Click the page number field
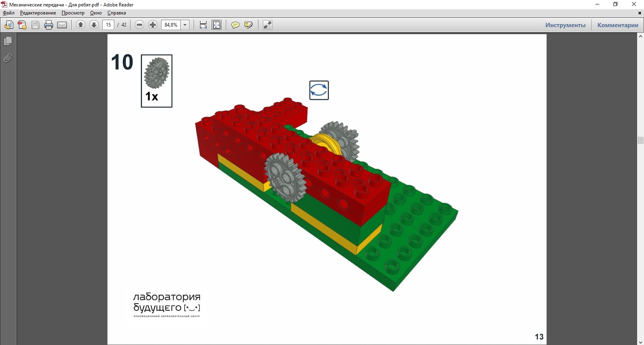Image resolution: width=644 pixels, height=345 pixels. click(x=108, y=25)
